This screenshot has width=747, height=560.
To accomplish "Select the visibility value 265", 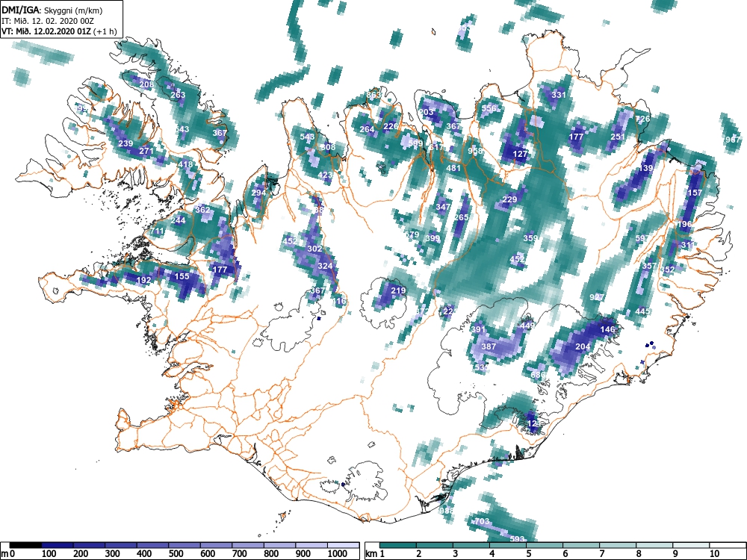I will 461,217.
